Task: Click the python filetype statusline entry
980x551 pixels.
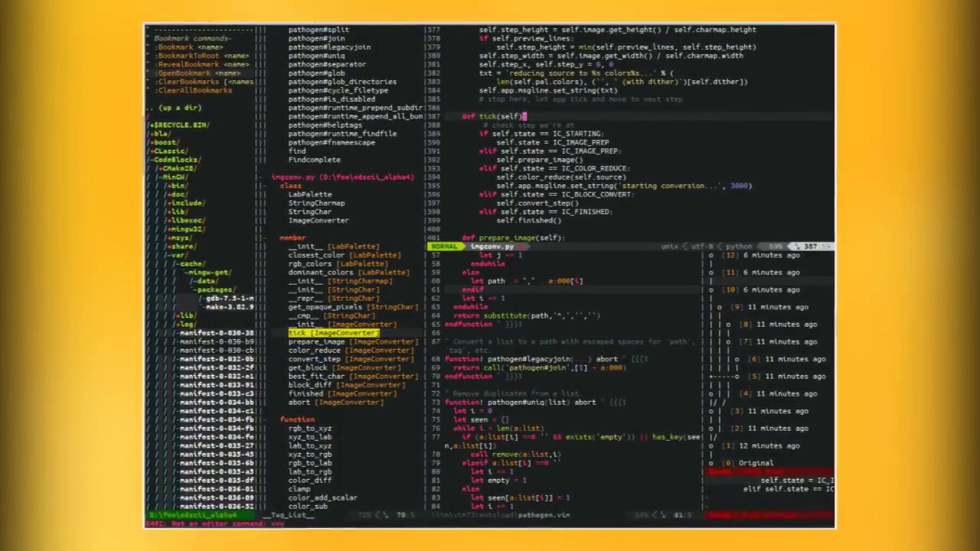Action: coord(739,246)
